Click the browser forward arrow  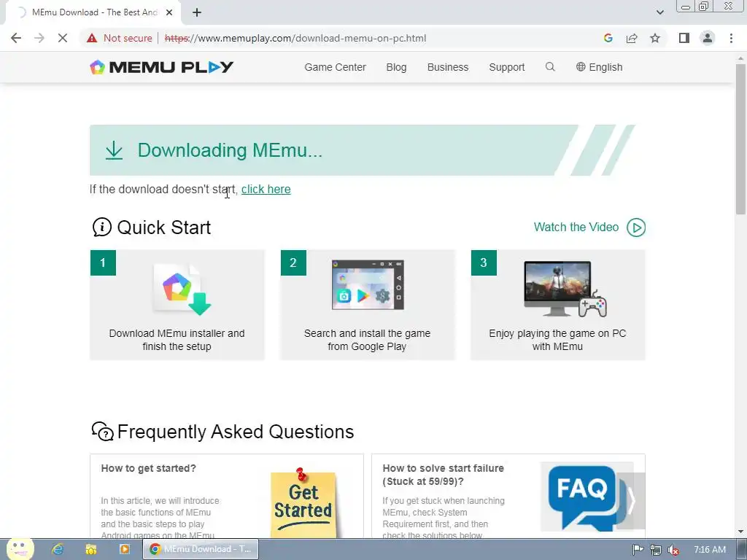point(39,38)
